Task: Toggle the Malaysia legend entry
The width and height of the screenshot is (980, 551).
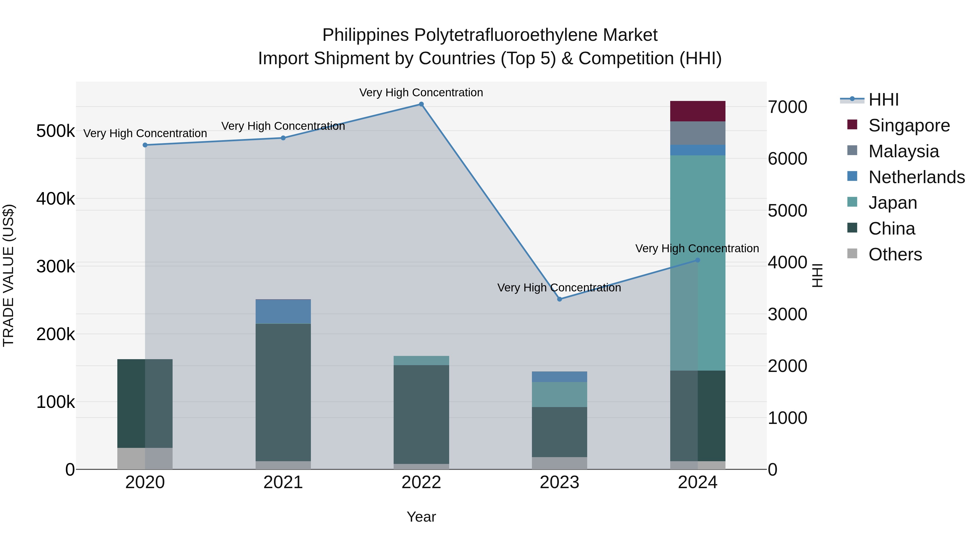Action: [893, 151]
